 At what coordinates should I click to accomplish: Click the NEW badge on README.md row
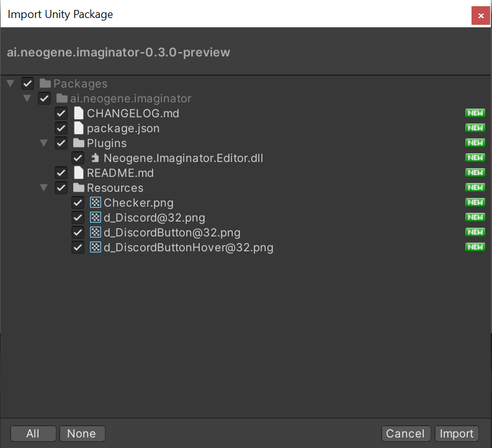click(475, 172)
